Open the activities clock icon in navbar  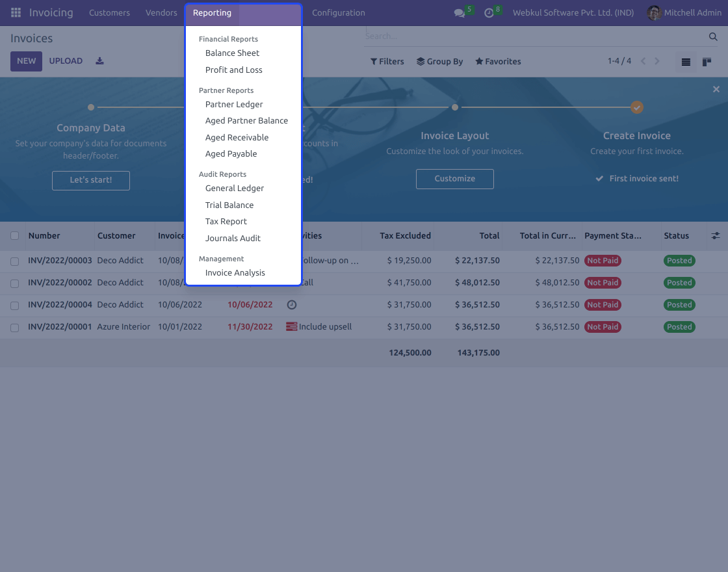(x=489, y=13)
